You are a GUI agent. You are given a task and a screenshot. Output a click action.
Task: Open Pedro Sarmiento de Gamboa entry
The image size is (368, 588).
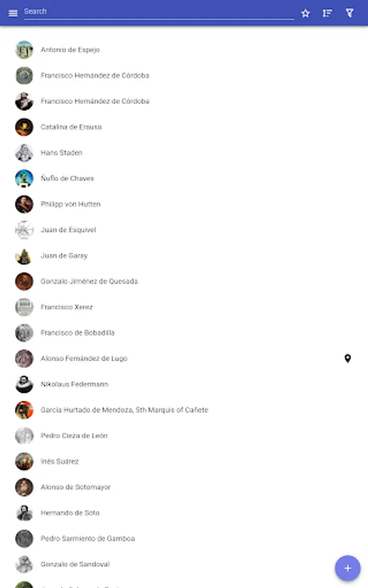(x=184, y=538)
